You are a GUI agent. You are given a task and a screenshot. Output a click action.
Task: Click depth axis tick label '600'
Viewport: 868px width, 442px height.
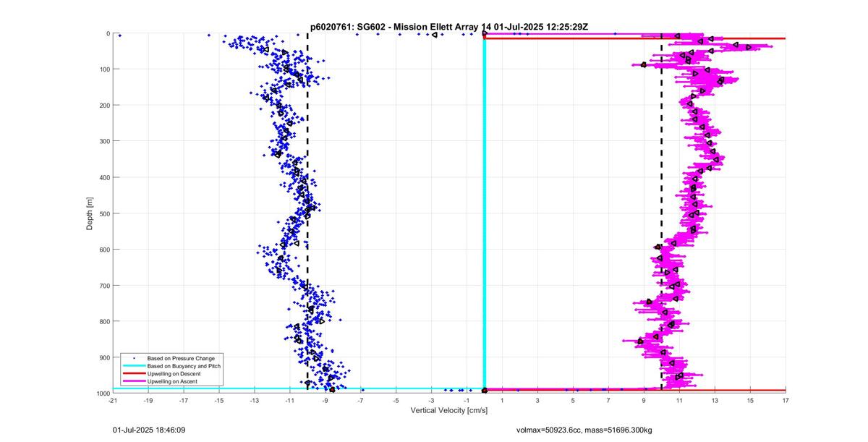104,250
